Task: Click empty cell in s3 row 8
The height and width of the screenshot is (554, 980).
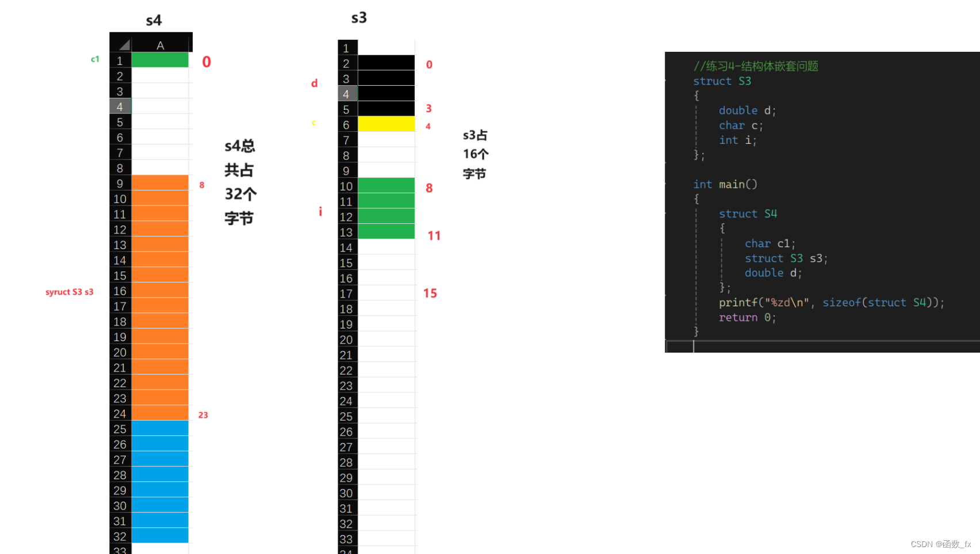Action: pos(386,155)
